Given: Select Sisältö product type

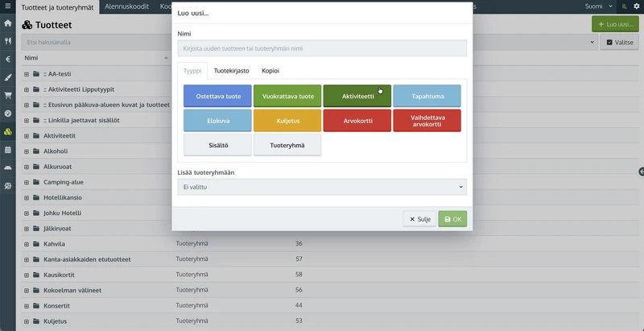Looking at the screenshot, I should [217, 145].
